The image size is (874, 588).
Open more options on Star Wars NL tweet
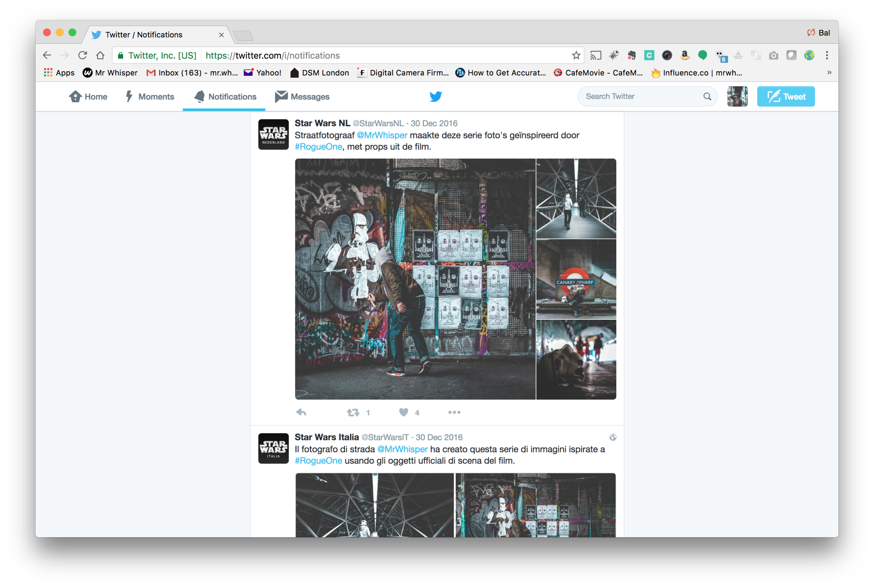[x=454, y=413]
